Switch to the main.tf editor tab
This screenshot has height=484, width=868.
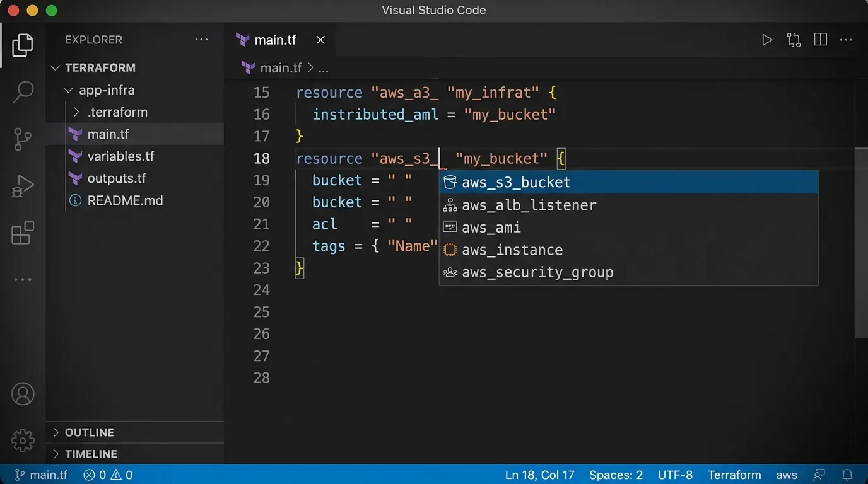tap(281, 40)
